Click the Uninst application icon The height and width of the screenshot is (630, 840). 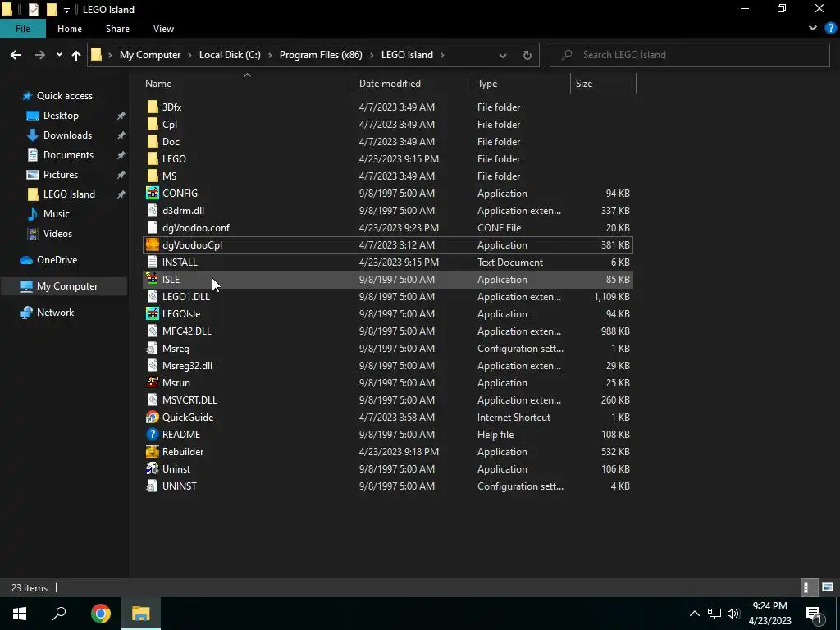(153, 468)
